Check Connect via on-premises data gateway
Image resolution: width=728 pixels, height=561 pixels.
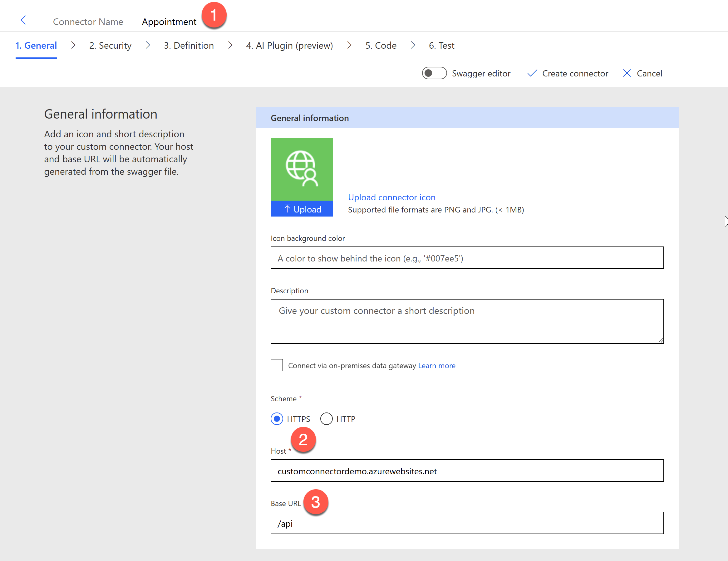click(x=277, y=365)
